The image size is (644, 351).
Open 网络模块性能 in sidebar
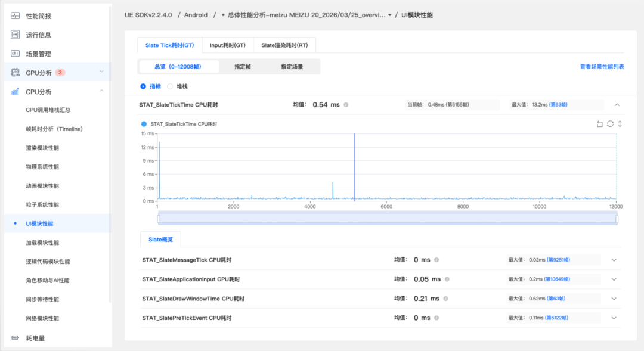(42, 318)
